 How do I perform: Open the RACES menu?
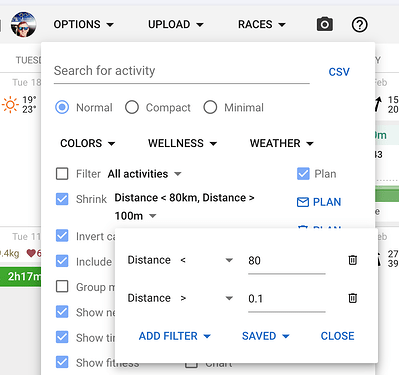tap(262, 24)
